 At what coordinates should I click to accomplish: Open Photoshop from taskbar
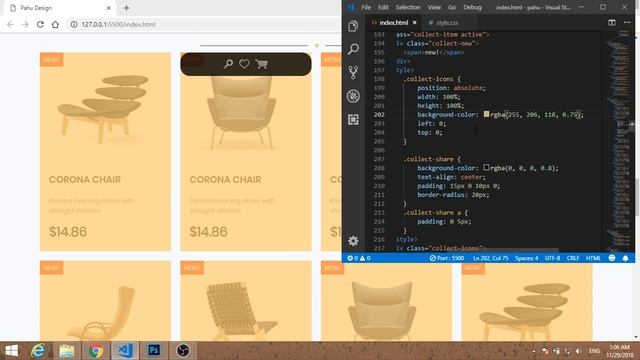click(x=153, y=351)
